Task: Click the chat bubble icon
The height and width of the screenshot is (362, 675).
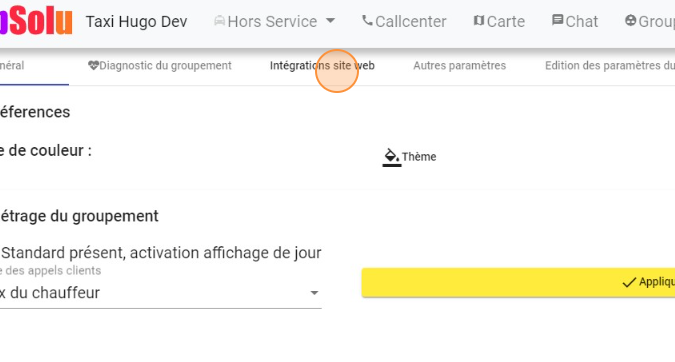Action: (557, 20)
